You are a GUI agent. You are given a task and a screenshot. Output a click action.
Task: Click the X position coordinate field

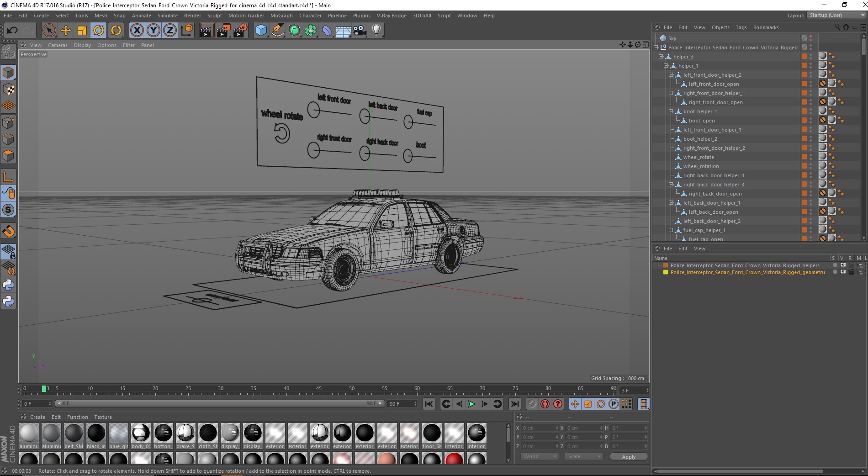tap(540, 428)
